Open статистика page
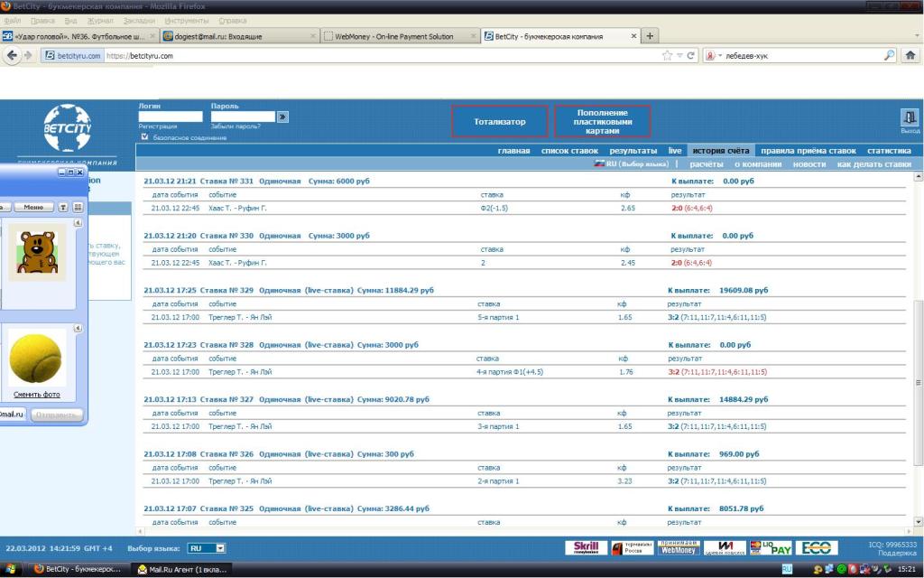The width and height of the screenshot is (924, 578). click(889, 151)
